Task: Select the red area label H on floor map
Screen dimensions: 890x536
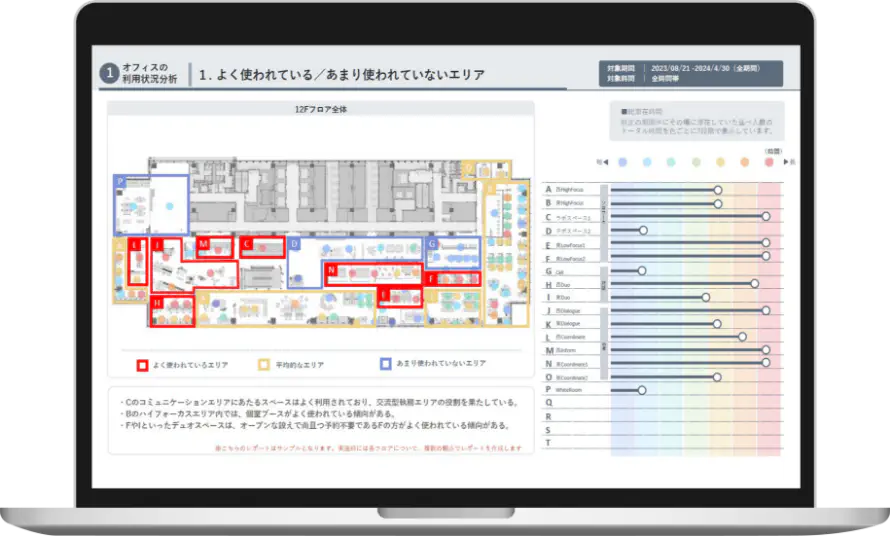Action: pos(157,302)
